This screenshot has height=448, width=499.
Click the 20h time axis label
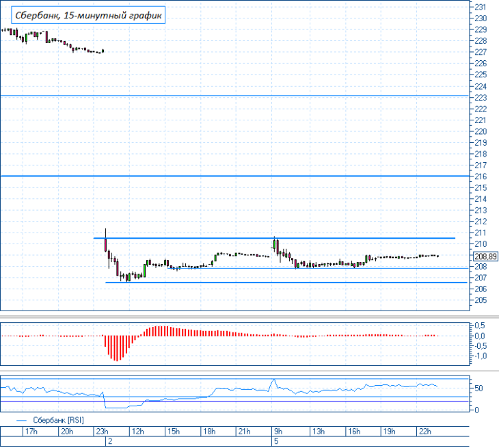[67, 432]
